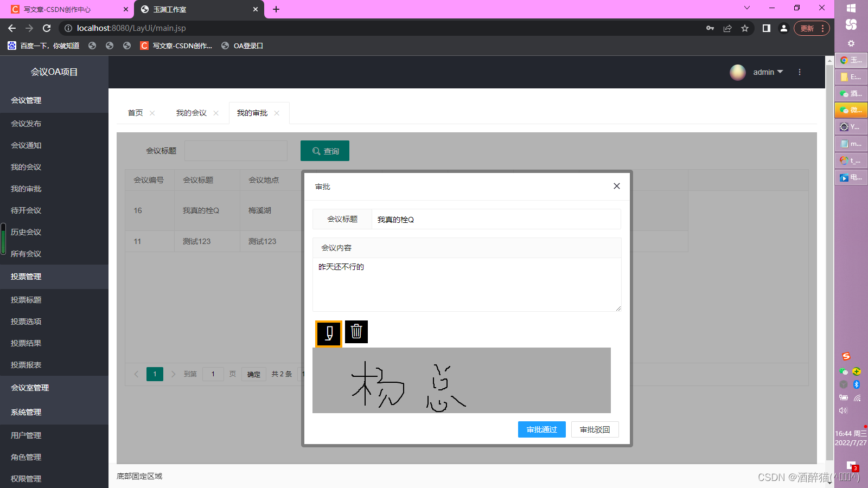Click the admin avatar image
The height and width of the screenshot is (488, 868).
coord(738,72)
